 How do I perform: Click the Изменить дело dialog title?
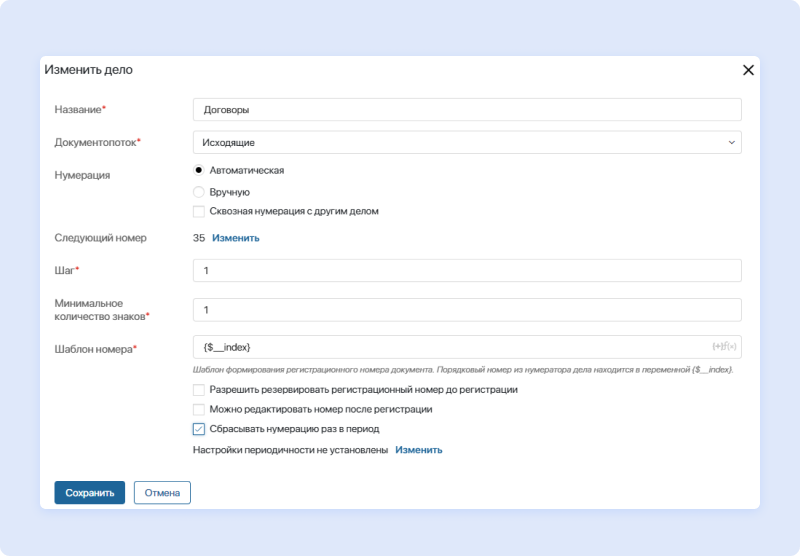(x=88, y=70)
